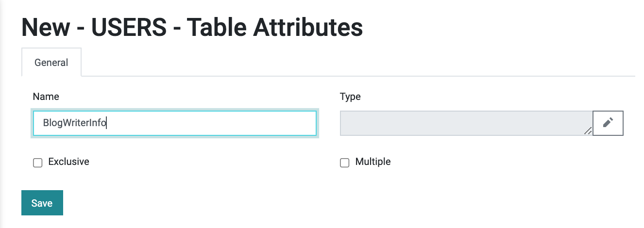
Task: Focus the Name input field
Action: (175, 123)
